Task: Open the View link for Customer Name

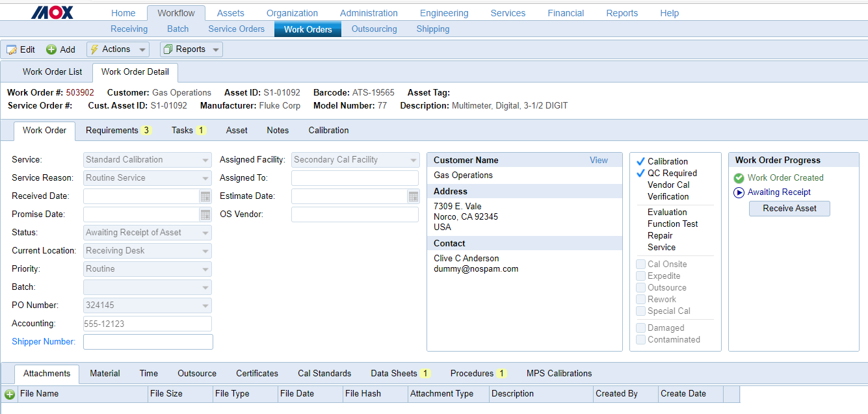Action: 598,159
